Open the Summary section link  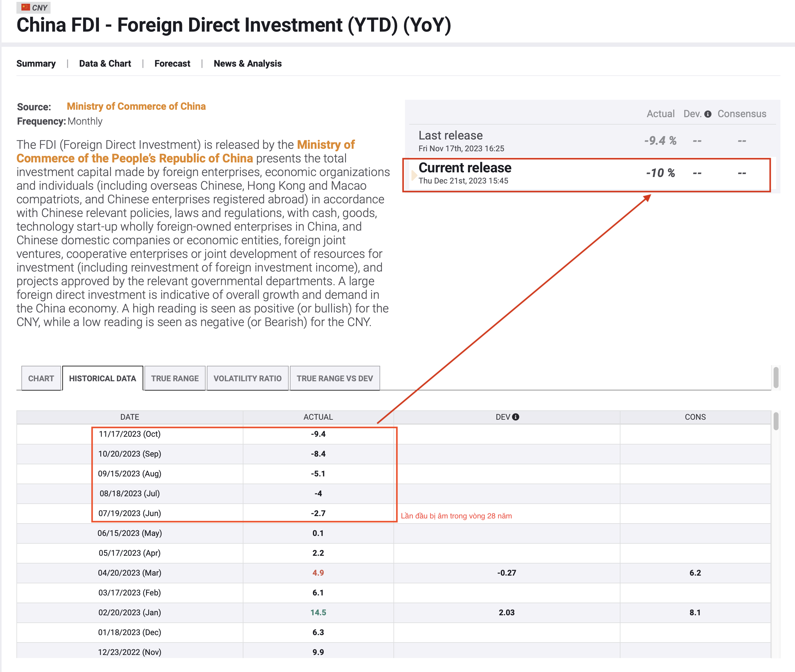(x=36, y=64)
